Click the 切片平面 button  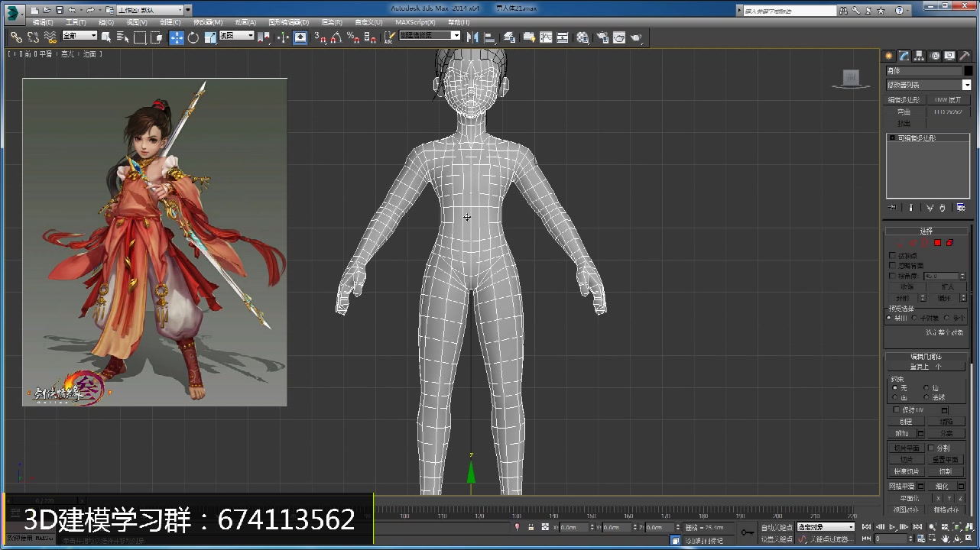(907, 448)
